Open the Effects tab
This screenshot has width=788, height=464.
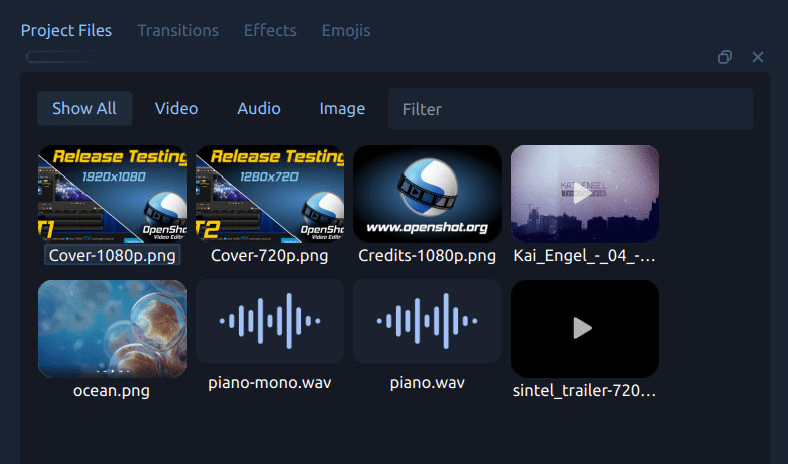pos(270,30)
